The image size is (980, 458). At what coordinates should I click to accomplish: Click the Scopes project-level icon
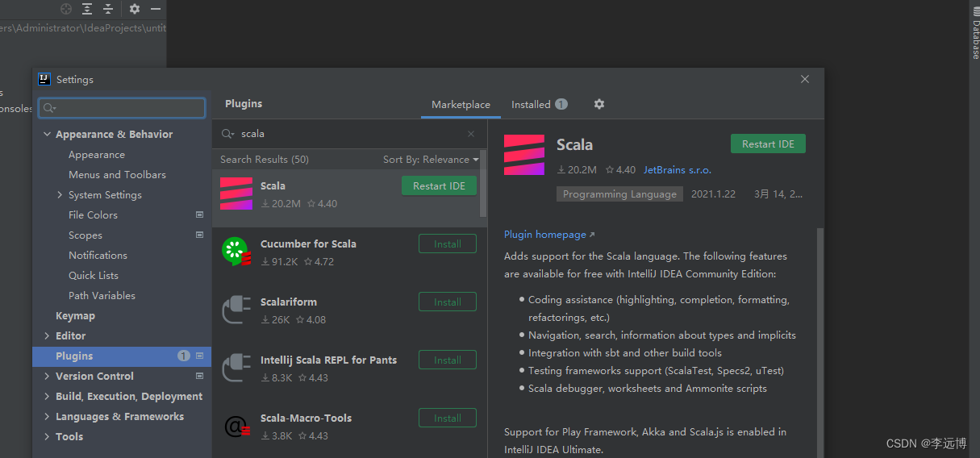(x=199, y=235)
